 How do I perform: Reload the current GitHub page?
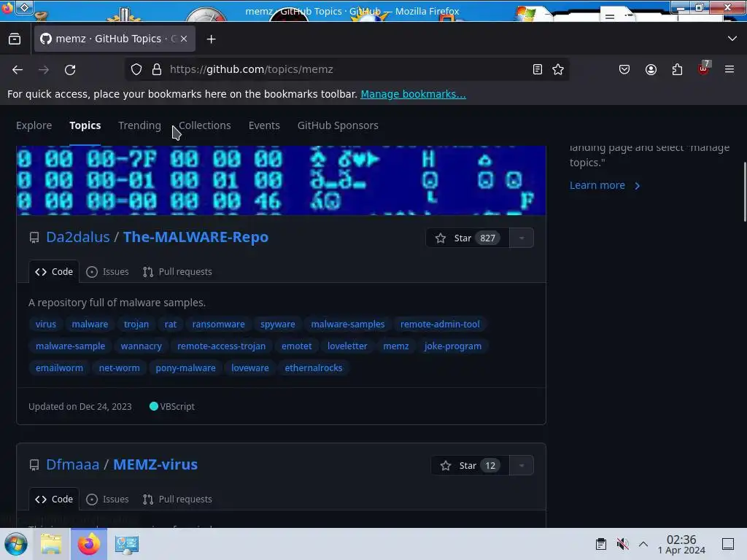pos(70,69)
